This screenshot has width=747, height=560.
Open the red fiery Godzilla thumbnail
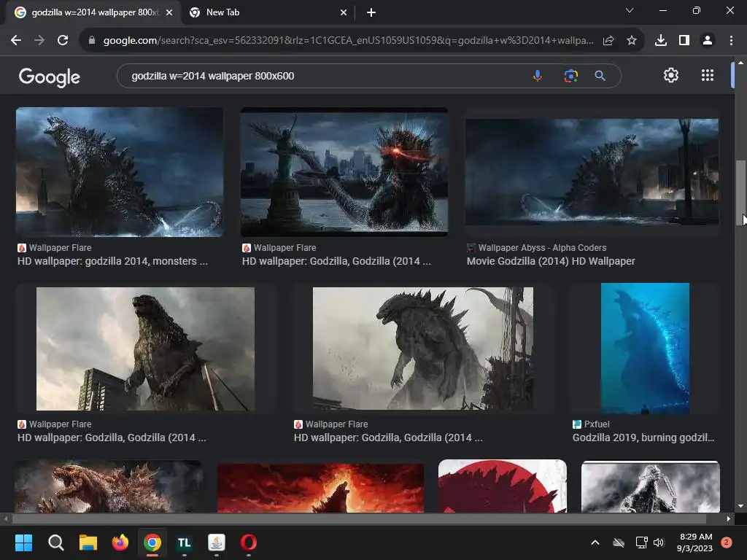(x=320, y=488)
